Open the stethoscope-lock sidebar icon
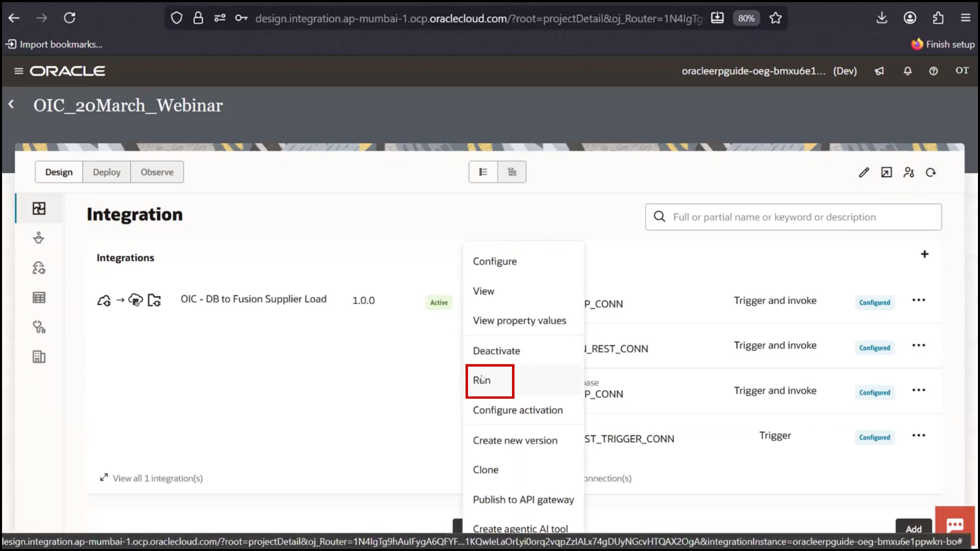The height and width of the screenshot is (551, 980). coord(39,327)
